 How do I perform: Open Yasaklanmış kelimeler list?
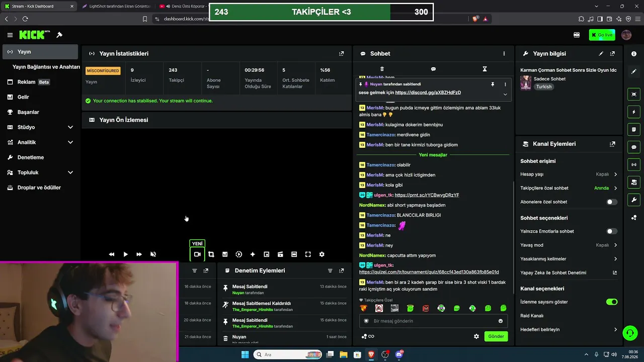click(569, 259)
